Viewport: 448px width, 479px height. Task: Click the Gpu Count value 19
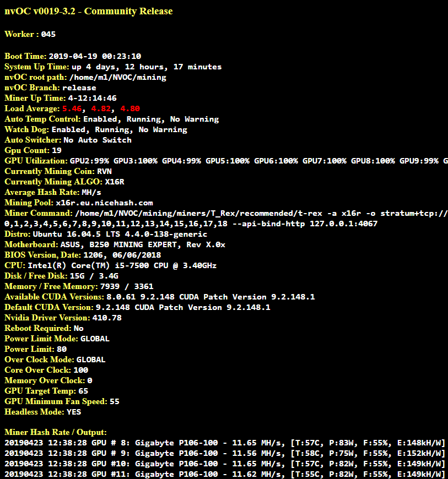pos(57,150)
